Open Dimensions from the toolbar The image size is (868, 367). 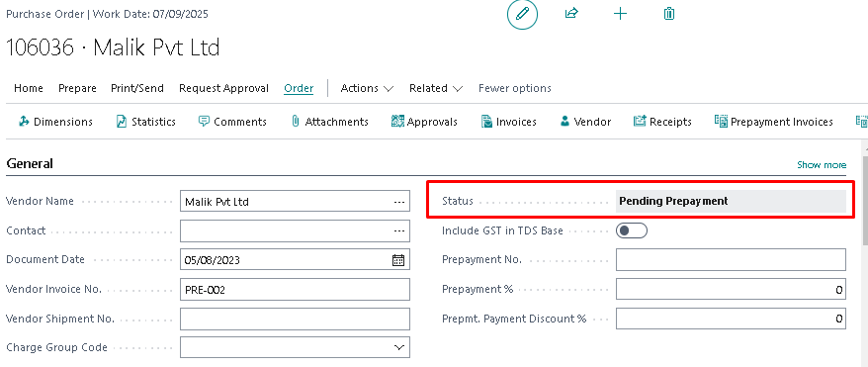[55, 122]
